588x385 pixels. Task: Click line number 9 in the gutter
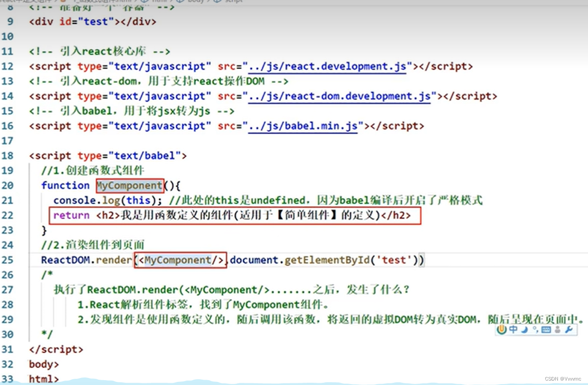[10, 21]
